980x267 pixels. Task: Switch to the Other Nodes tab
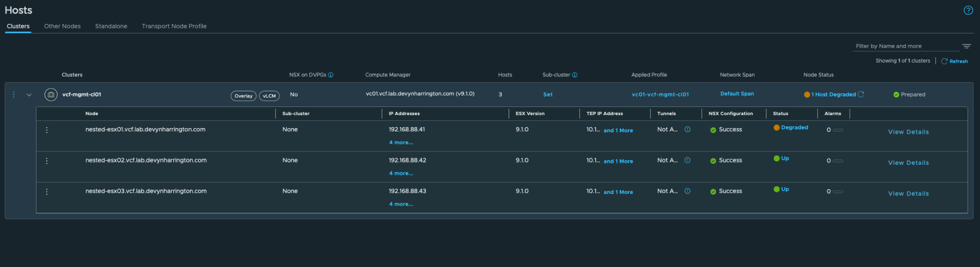[x=62, y=26]
